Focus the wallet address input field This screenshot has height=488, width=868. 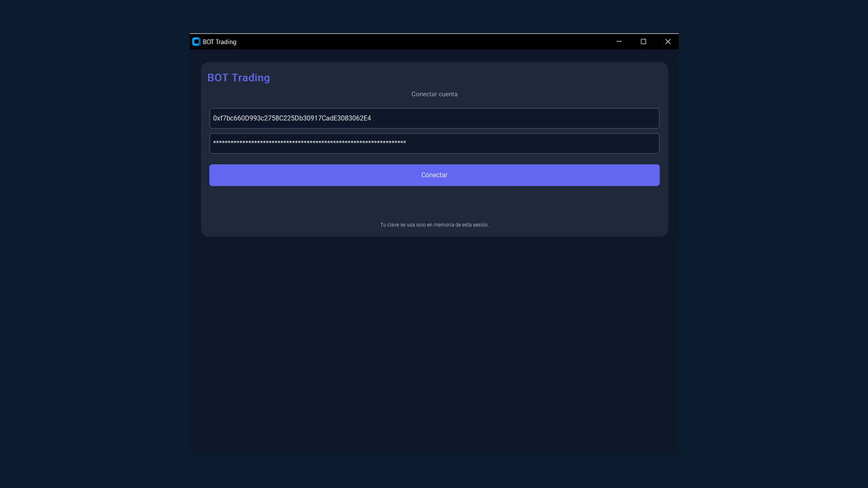[x=434, y=119]
